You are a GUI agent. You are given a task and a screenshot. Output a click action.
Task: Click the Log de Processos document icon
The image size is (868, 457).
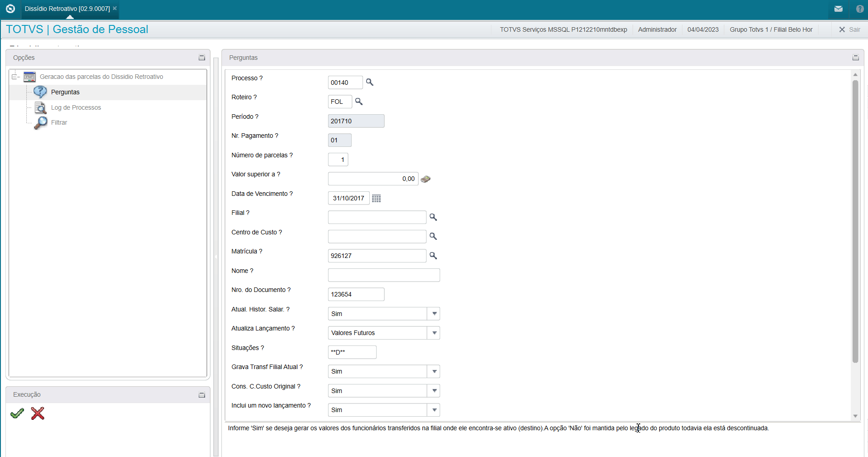coord(40,107)
